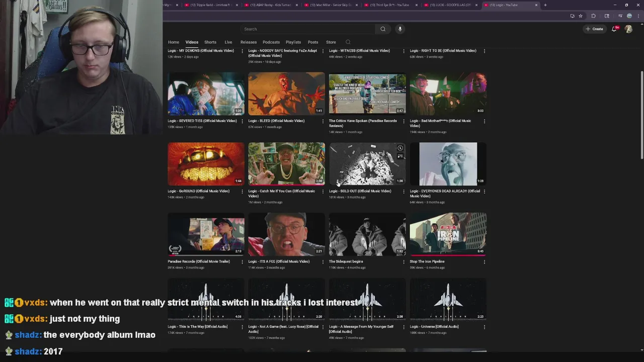The width and height of the screenshot is (644, 362).
Task: Switch to Mac Miller browser tab
Action: (331, 5)
